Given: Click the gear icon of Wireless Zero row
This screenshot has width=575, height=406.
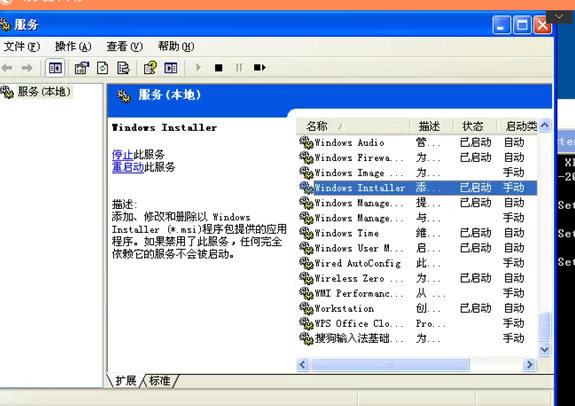Looking at the screenshot, I should point(306,278).
